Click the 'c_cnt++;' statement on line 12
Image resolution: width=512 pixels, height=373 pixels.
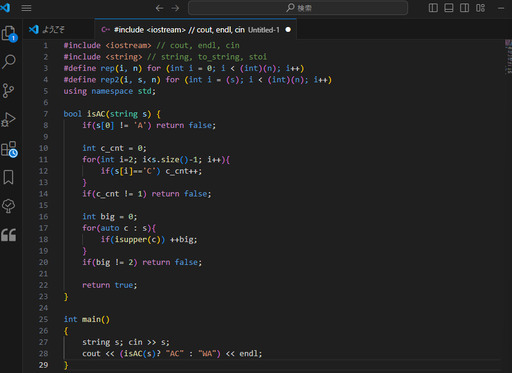point(184,171)
